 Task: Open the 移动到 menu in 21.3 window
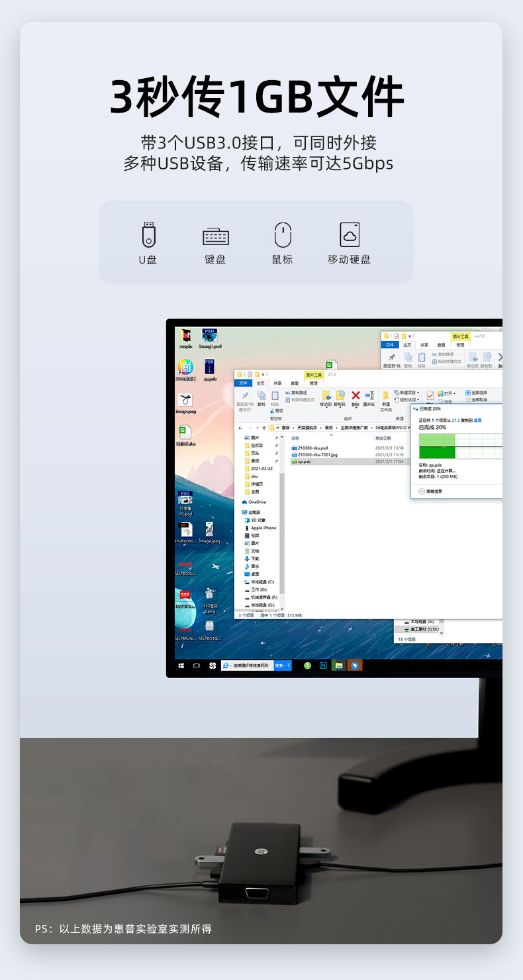[x=326, y=399]
